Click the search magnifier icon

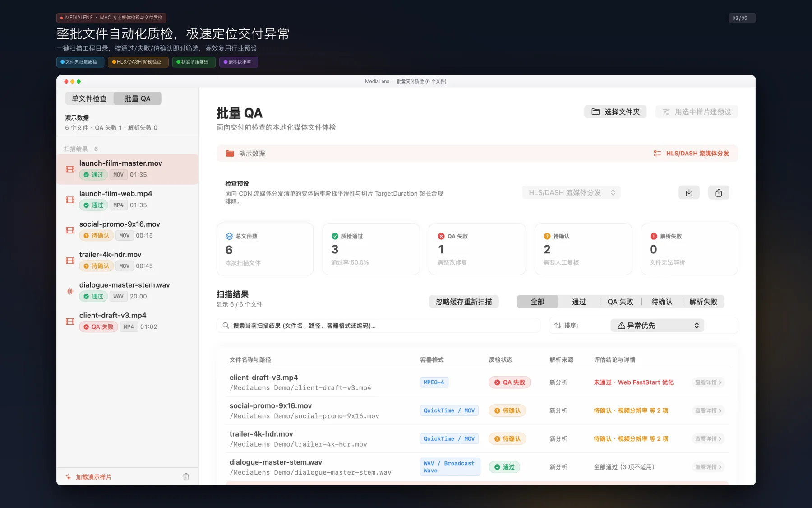point(226,326)
